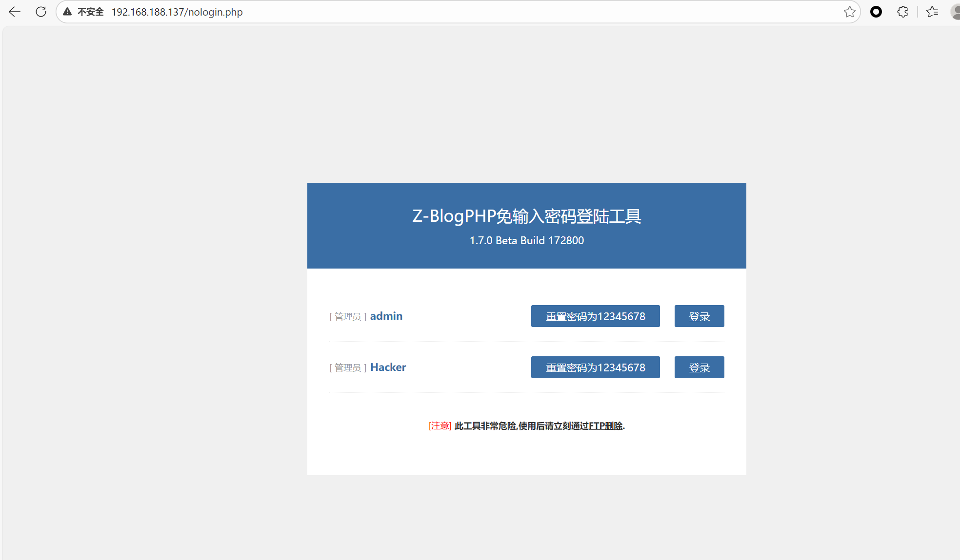Reset Hacker password to 12345678
Screen dimensions: 960x560
point(595,367)
